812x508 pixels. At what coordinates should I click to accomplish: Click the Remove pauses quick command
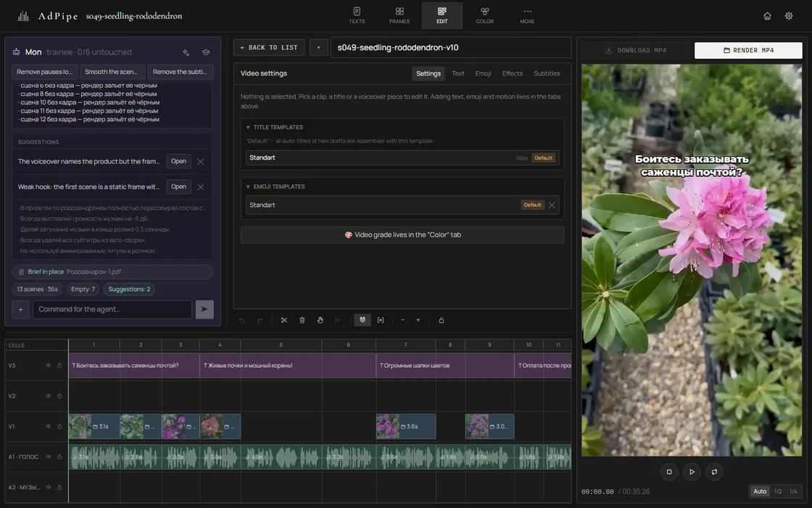click(x=44, y=72)
